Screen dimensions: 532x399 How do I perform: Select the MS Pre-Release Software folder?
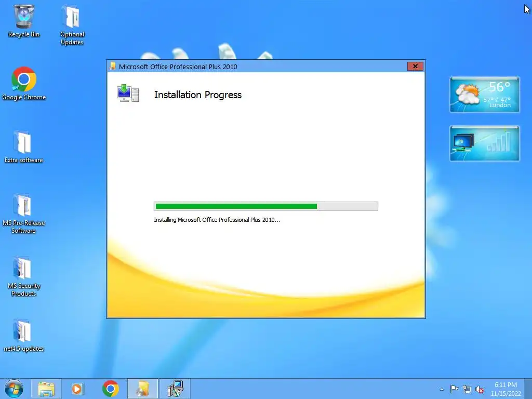(24, 214)
